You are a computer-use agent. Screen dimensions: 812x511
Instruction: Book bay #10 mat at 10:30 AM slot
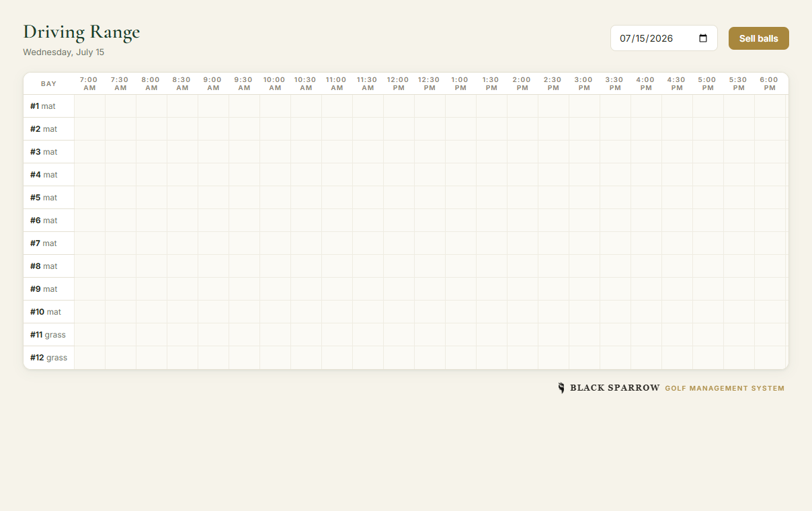307,312
